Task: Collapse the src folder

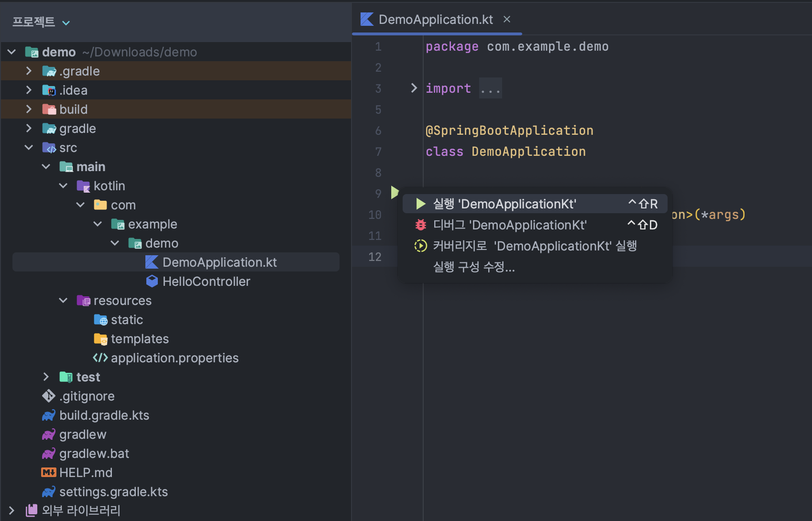Action: (x=29, y=148)
